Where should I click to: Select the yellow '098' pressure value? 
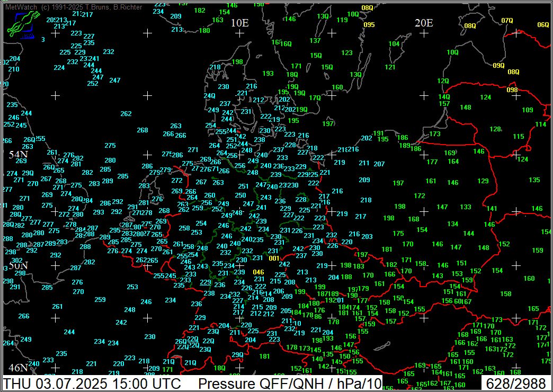point(512,90)
